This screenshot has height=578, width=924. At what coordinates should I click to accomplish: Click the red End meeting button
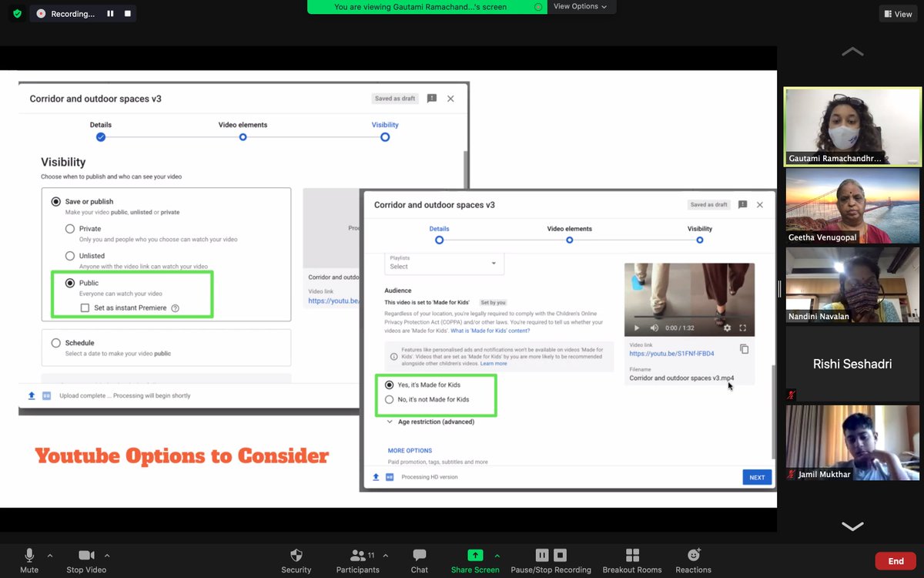click(896, 561)
